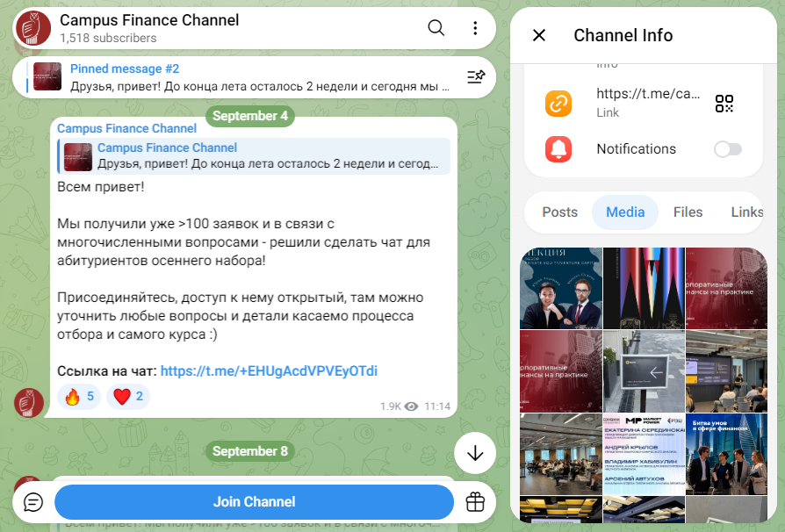This screenshot has height=532, width=785.
Task: Toggle the Notifications switch
Action: [x=728, y=149]
